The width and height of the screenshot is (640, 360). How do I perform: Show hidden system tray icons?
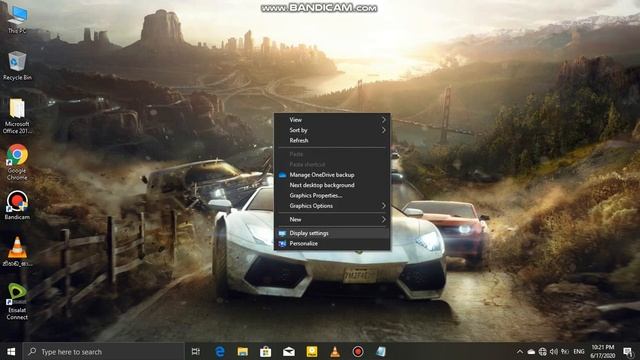coord(520,351)
